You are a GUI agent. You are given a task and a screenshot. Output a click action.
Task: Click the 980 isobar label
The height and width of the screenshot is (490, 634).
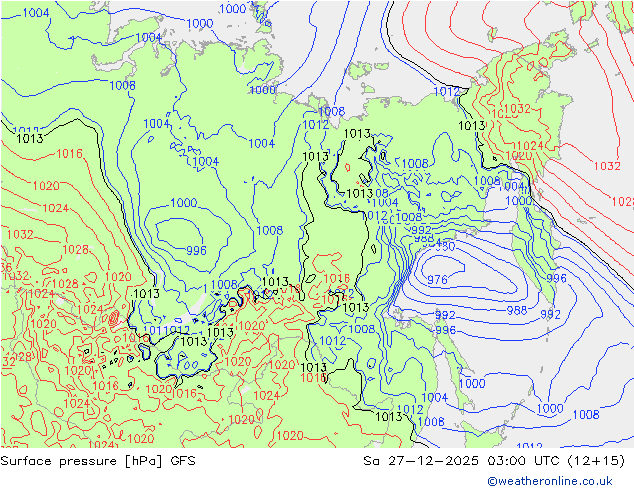[445, 246]
